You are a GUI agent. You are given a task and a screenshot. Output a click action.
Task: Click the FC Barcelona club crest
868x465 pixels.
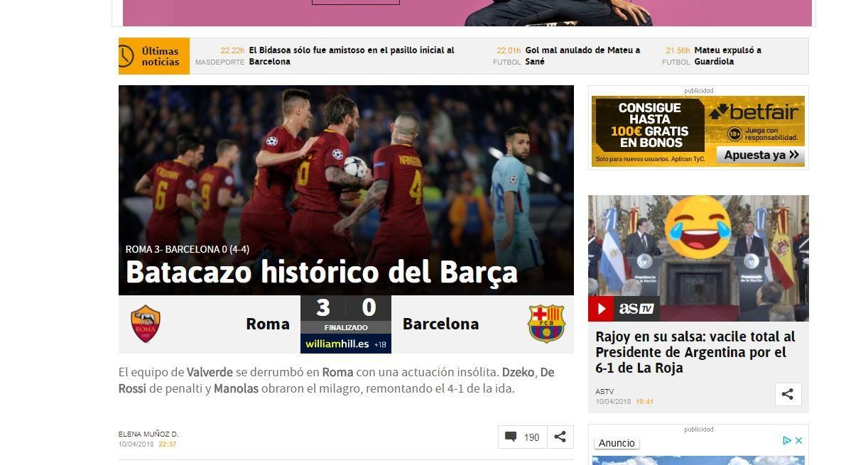tap(546, 324)
